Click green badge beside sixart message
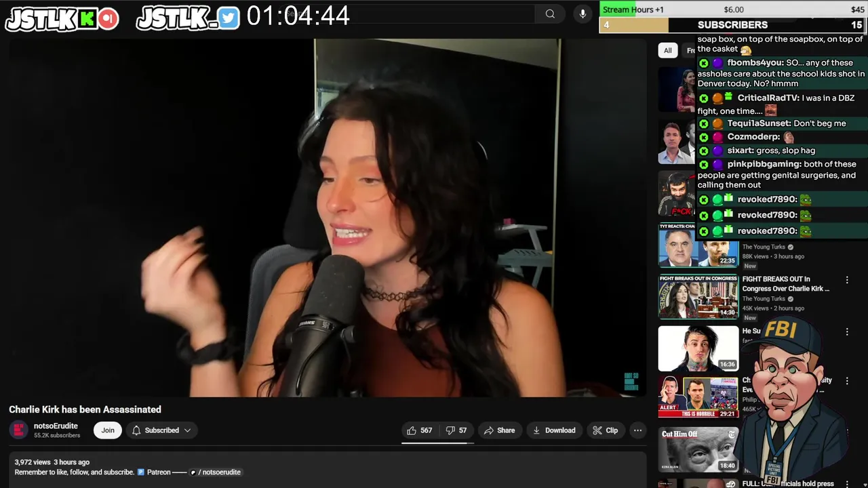This screenshot has width=868, height=488. 704,151
